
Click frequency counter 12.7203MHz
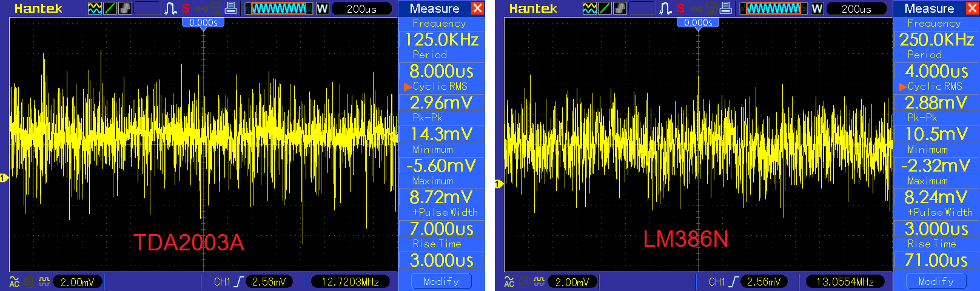point(351,281)
